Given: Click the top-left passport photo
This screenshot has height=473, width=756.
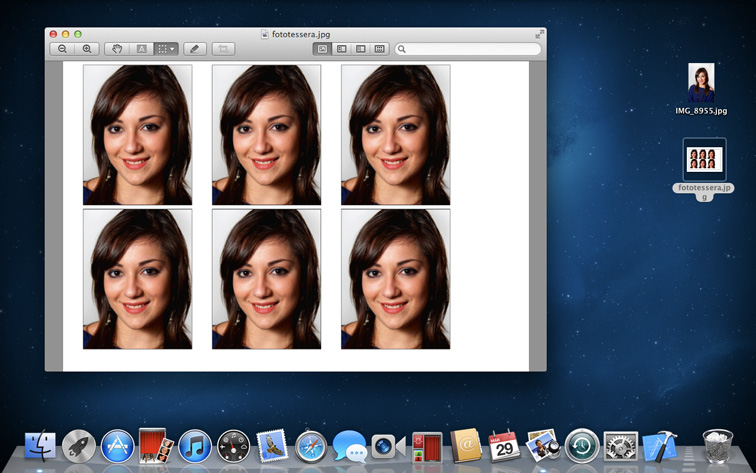Looking at the screenshot, I should (x=137, y=135).
